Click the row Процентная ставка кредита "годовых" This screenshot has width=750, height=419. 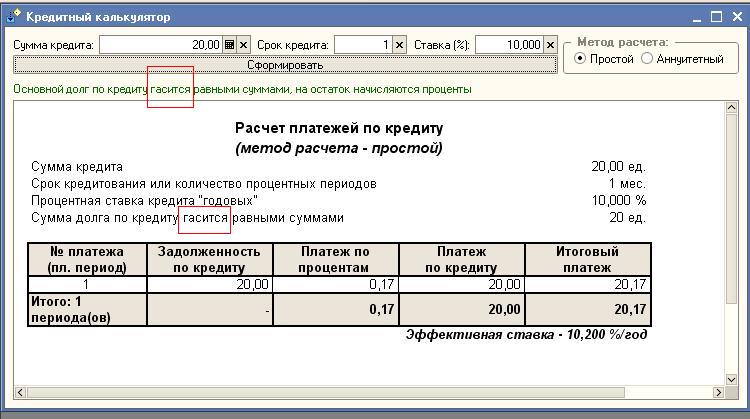pos(144,201)
